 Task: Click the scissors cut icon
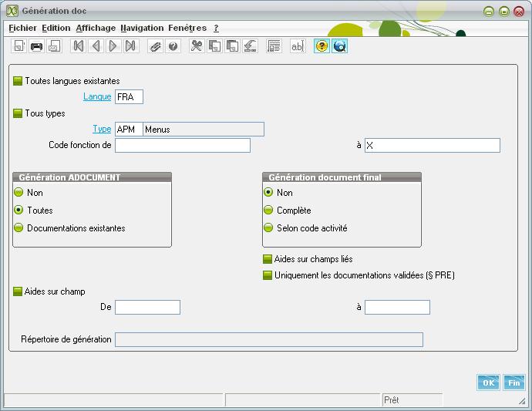197,46
